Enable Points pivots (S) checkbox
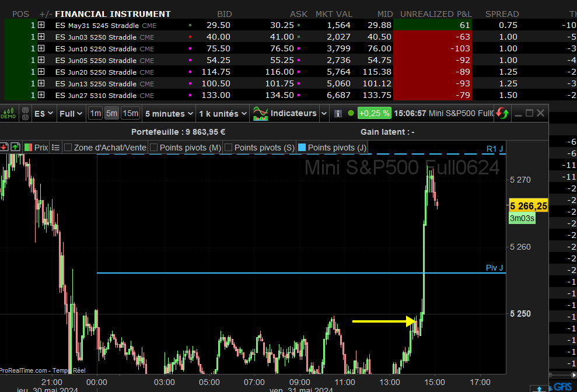Screen dimensions: 577x392 [x=228, y=148]
